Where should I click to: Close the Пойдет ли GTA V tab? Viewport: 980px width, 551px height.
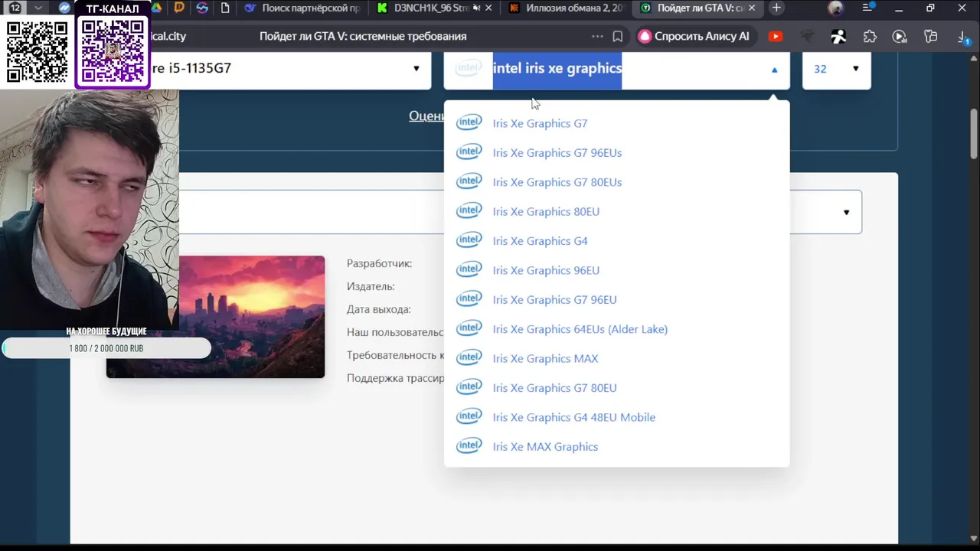click(751, 8)
